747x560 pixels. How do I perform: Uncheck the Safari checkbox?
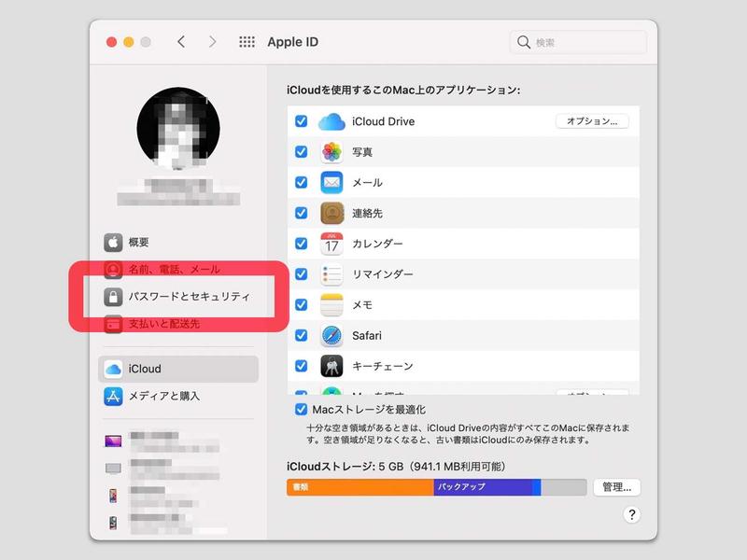click(301, 335)
